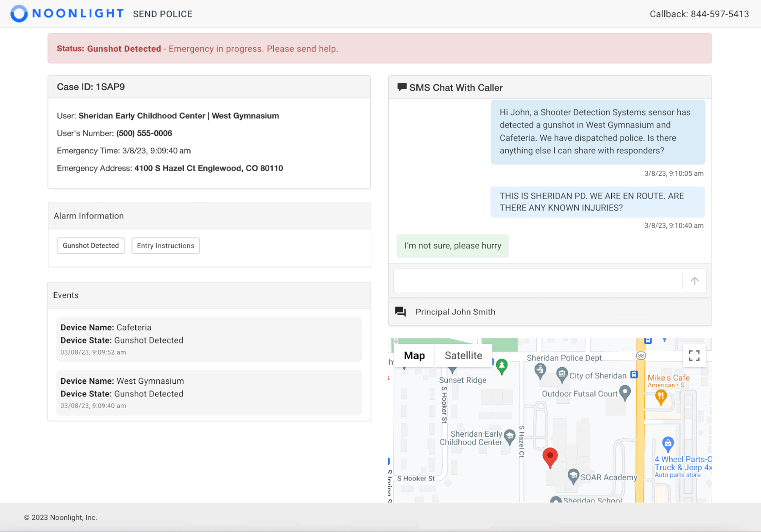Expand the map to fullscreen
Viewport: 761px width, 532px height.
click(x=695, y=355)
